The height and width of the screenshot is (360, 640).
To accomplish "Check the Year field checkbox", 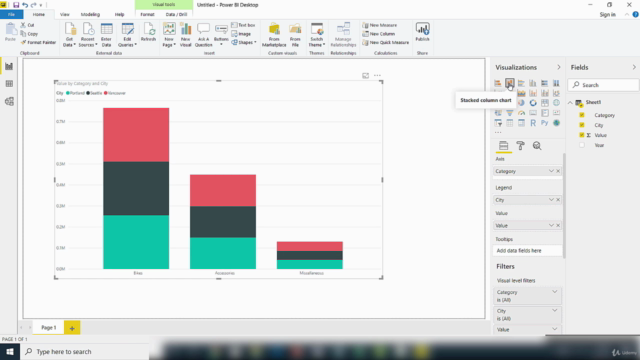I will pyautogui.click(x=582, y=145).
